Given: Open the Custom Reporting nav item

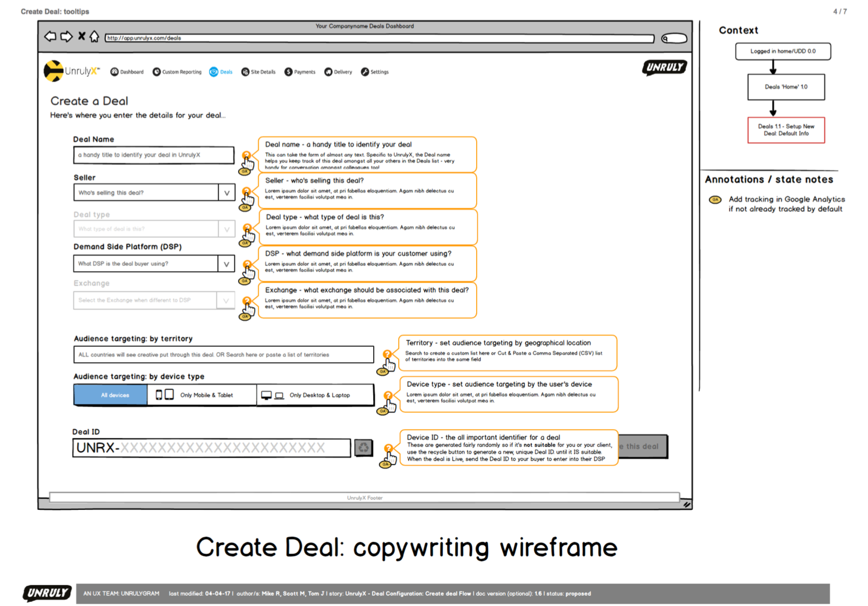Looking at the screenshot, I should tap(177, 72).
